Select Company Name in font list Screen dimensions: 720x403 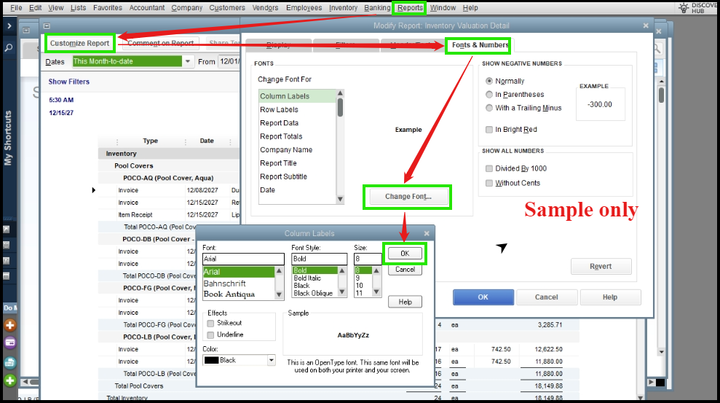[x=286, y=150]
